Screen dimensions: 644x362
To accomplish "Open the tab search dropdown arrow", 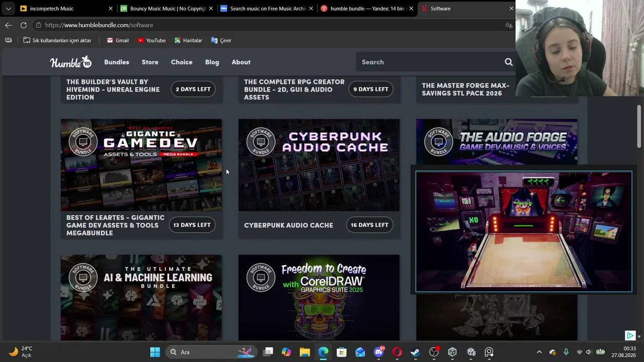I will (9, 9).
